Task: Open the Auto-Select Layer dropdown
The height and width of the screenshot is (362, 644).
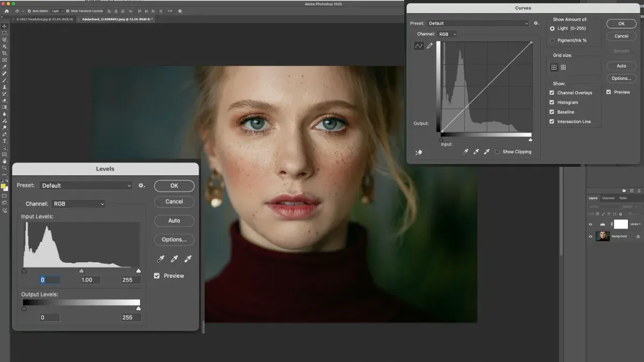Action: (x=56, y=11)
